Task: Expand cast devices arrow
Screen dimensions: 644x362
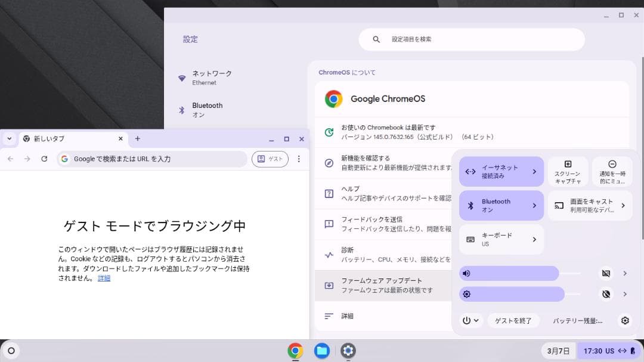Action: coord(623,205)
